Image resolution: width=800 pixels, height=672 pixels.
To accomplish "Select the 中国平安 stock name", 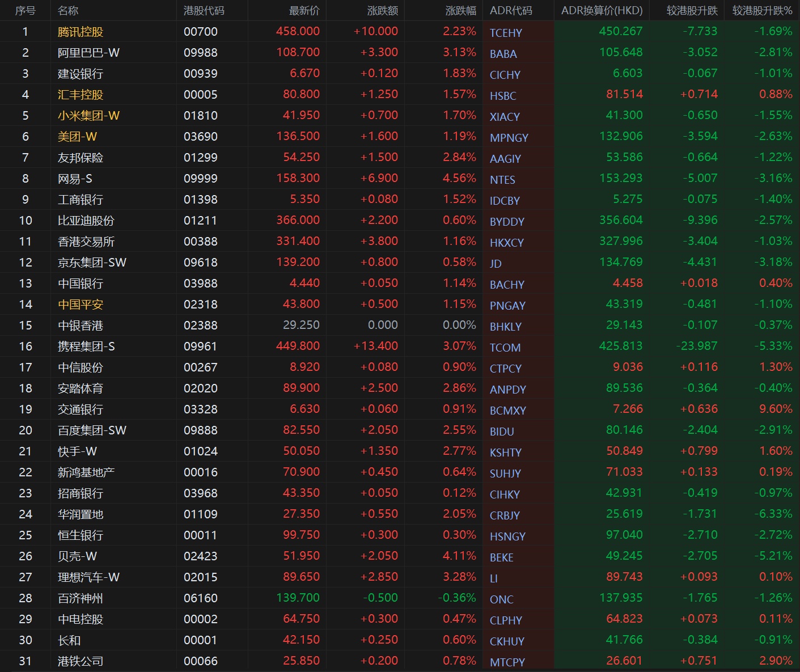I will pyautogui.click(x=81, y=305).
